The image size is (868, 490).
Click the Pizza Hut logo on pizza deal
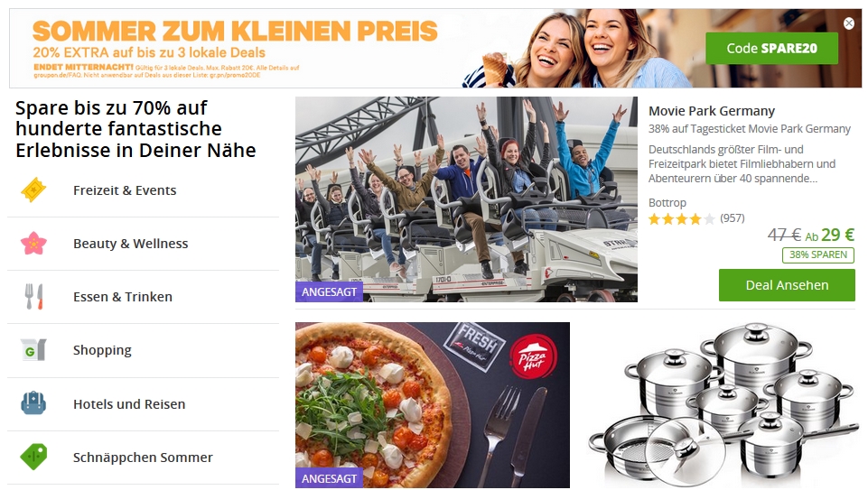coord(533,356)
